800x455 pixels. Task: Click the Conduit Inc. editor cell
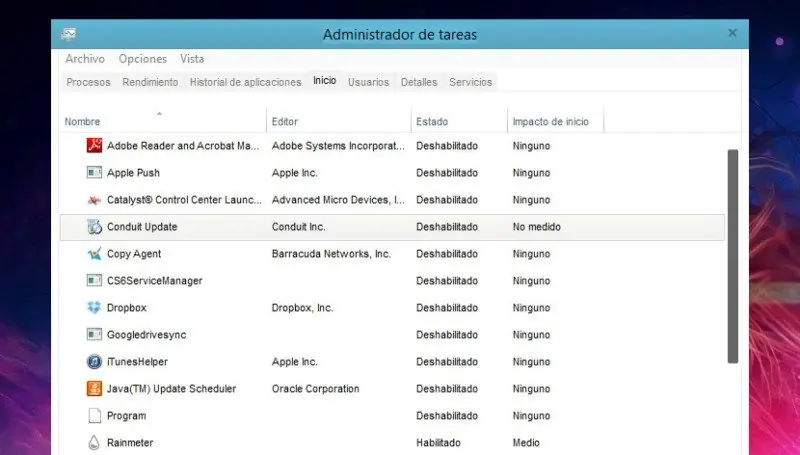point(298,227)
